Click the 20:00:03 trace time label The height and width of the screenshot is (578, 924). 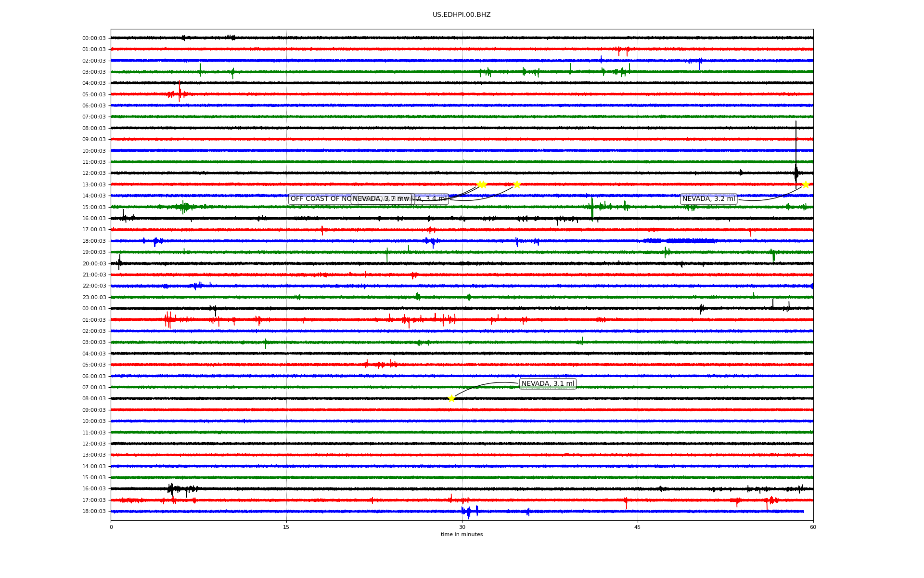tap(94, 263)
